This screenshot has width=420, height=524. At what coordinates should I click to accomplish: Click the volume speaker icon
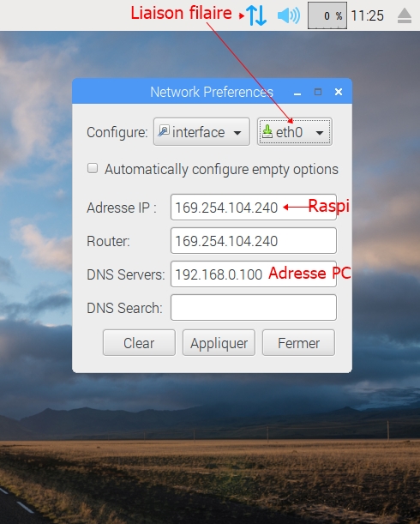pos(289,15)
